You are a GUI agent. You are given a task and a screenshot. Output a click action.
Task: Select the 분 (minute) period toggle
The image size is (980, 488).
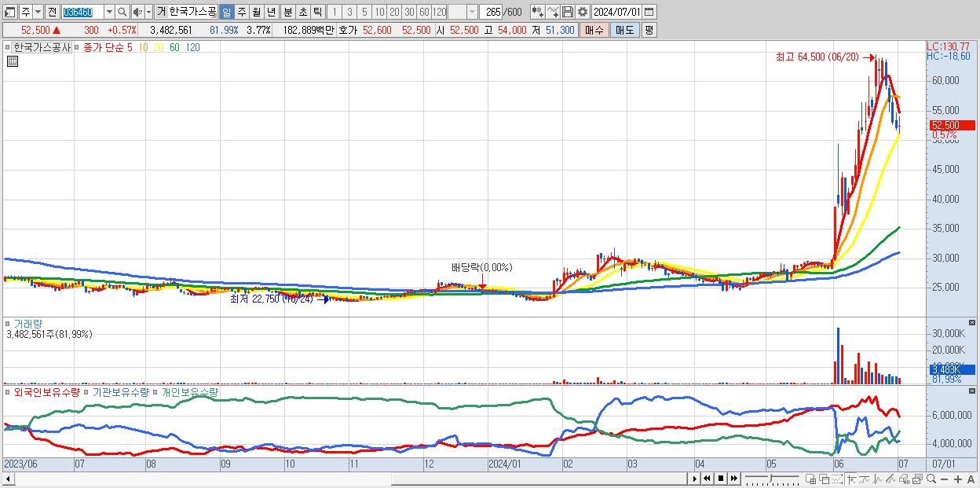click(x=287, y=12)
